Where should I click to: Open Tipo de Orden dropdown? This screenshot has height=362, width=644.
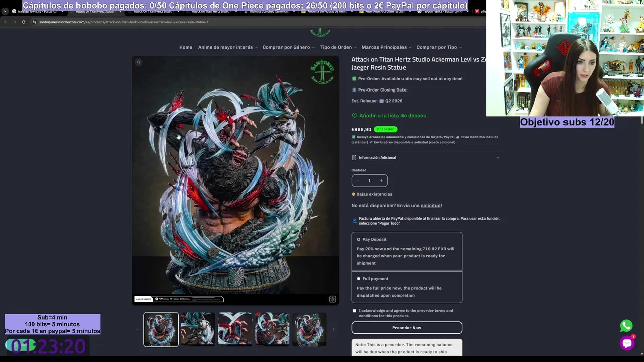pos(338,47)
